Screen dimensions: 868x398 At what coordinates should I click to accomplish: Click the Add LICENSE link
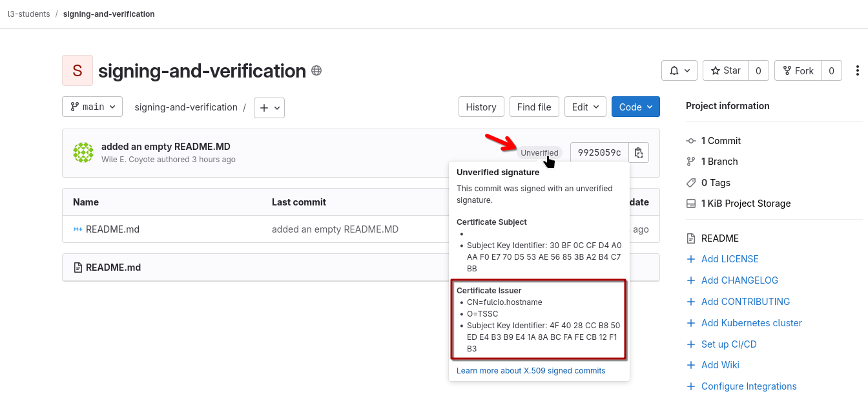pyautogui.click(x=730, y=259)
